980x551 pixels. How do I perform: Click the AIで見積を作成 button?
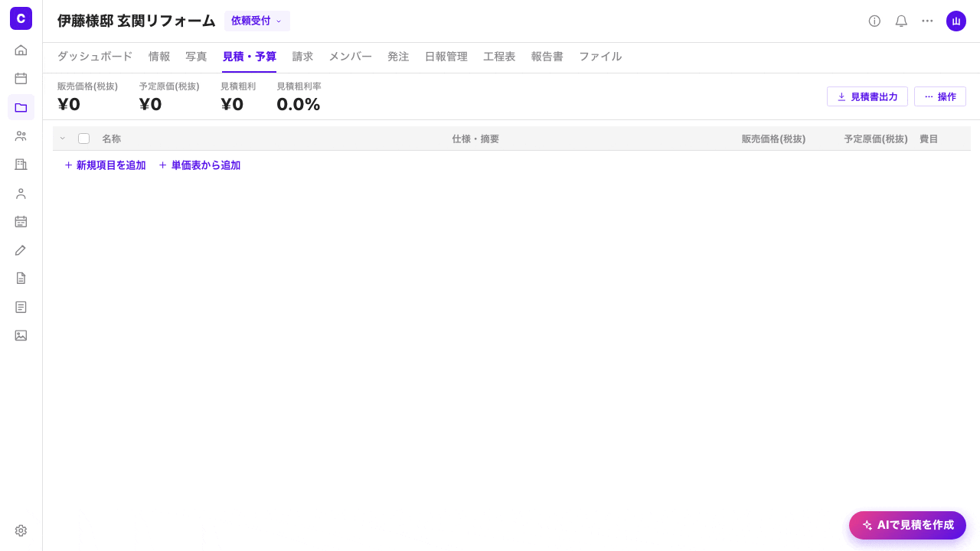907,525
